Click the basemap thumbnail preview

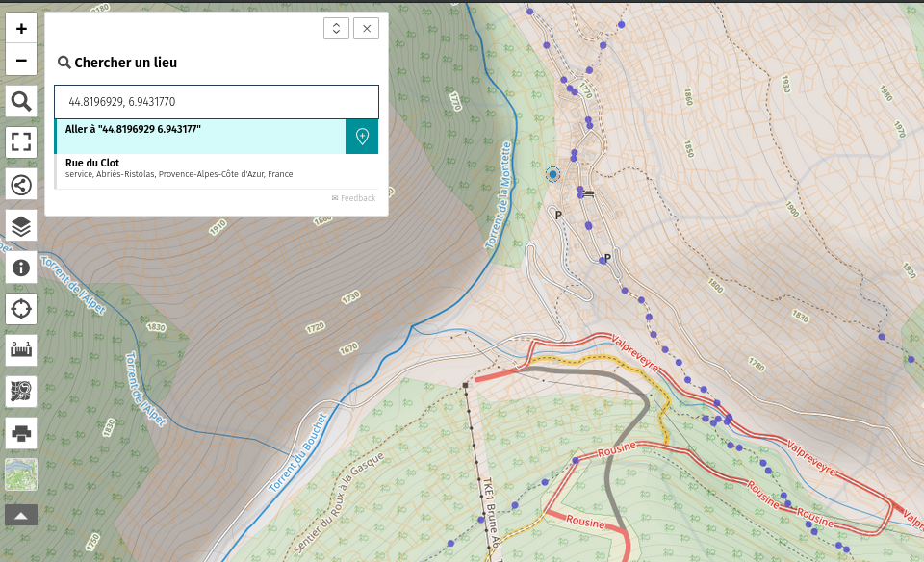click(x=21, y=474)
